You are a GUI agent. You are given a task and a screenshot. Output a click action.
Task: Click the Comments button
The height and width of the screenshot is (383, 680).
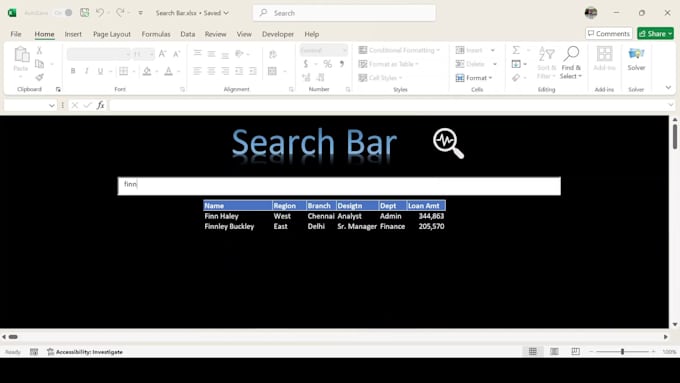click(x=608, y=33)
